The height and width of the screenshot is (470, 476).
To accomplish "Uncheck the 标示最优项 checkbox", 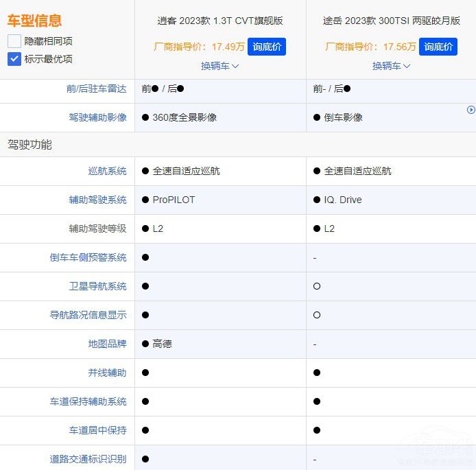I will tap(14, 59).
